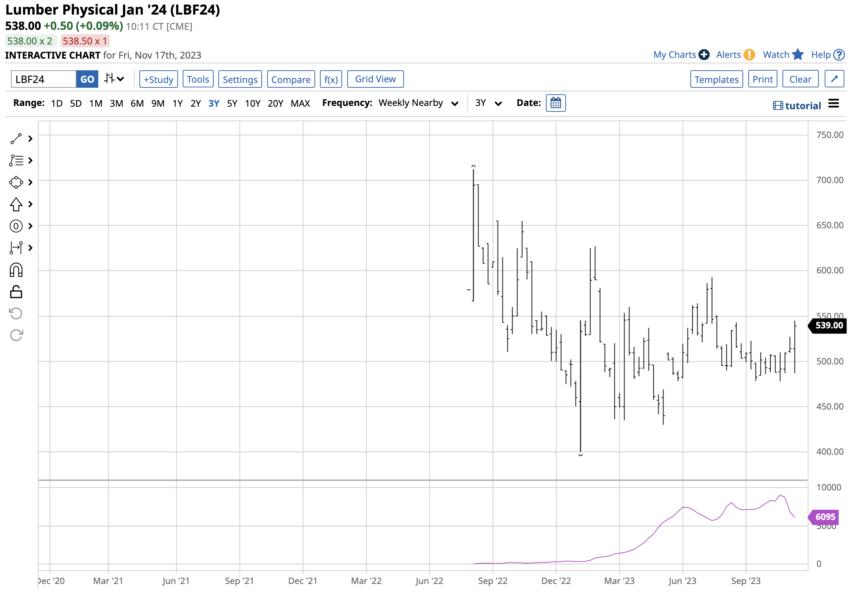Click the Templates button

[716, 78]
